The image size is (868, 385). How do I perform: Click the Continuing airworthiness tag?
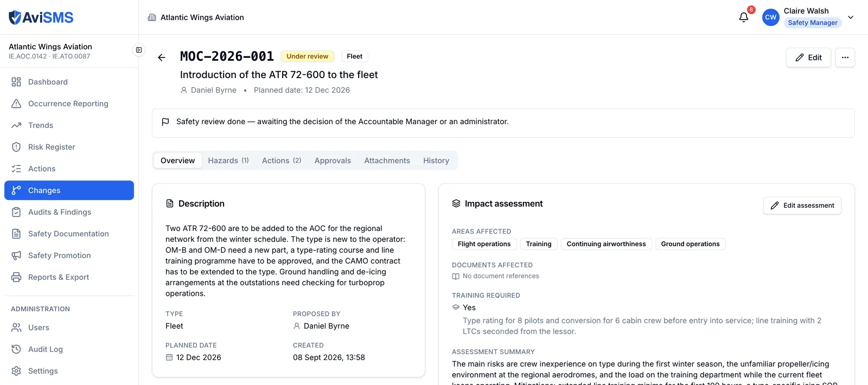point(606,244)
